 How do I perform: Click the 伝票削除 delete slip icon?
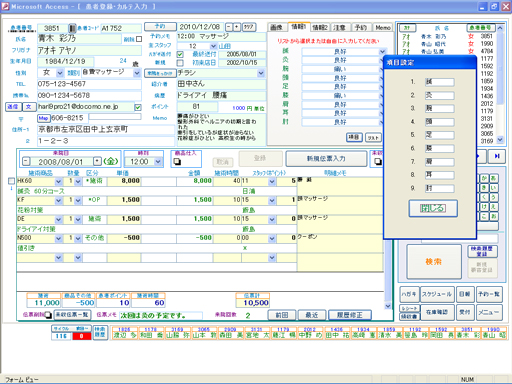(48, 314)
